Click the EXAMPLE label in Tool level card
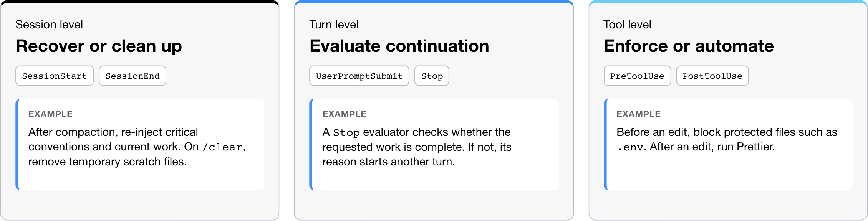This screenshot has height=221, width=868. [x=638, y=114]
